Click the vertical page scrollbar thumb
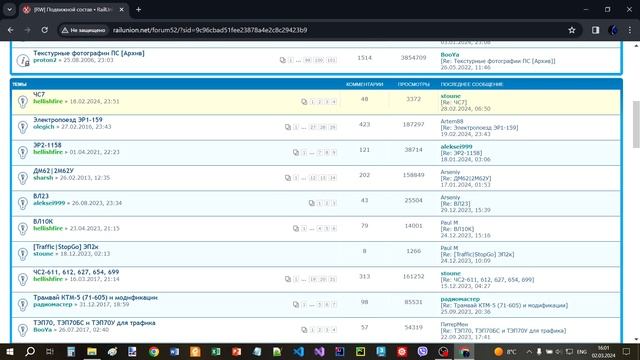 pyautogui.click(x=636, y=124)
